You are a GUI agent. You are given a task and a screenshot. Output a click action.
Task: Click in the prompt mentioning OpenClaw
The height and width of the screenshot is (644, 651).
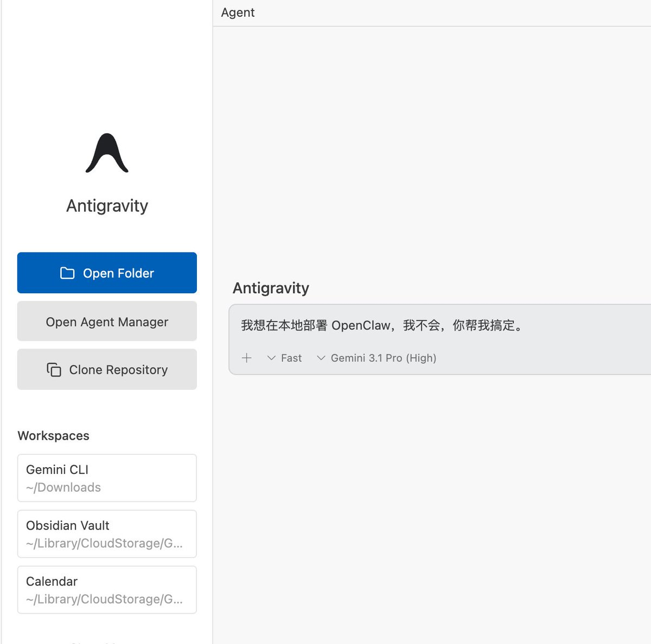click(x=382, y=325)
